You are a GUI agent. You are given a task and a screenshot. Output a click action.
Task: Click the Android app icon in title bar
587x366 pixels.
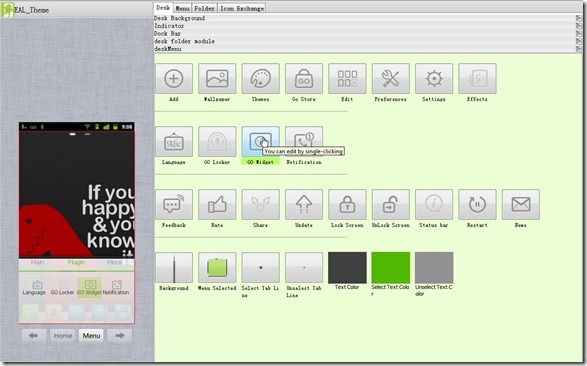point(7,10)
